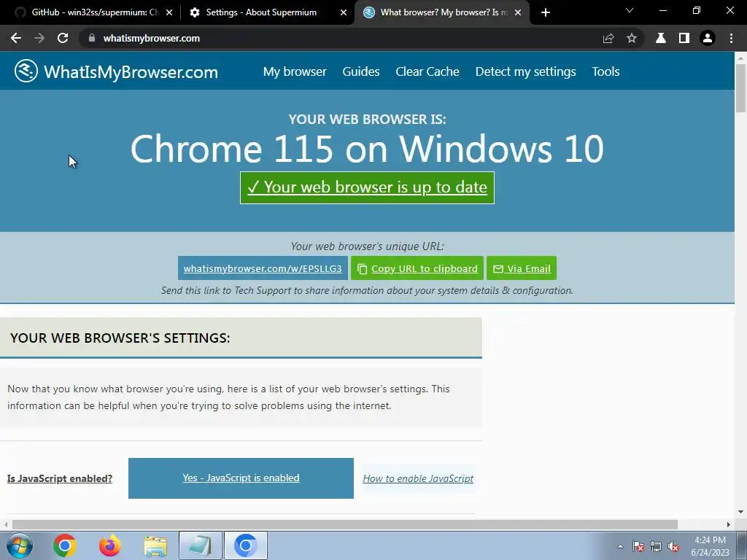
Task: Click the Chrome 115 on Windows 10 heading
Action: [368, 149]
